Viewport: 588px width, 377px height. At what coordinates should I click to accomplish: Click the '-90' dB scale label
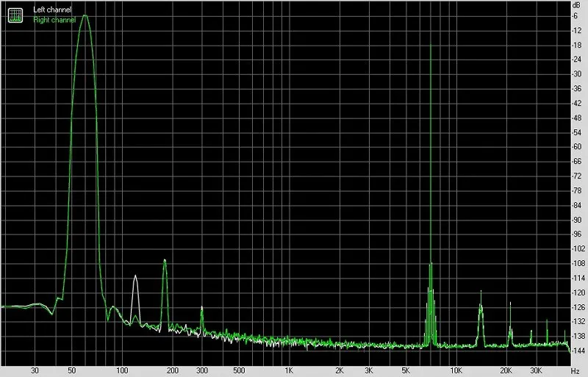(576, 220)
